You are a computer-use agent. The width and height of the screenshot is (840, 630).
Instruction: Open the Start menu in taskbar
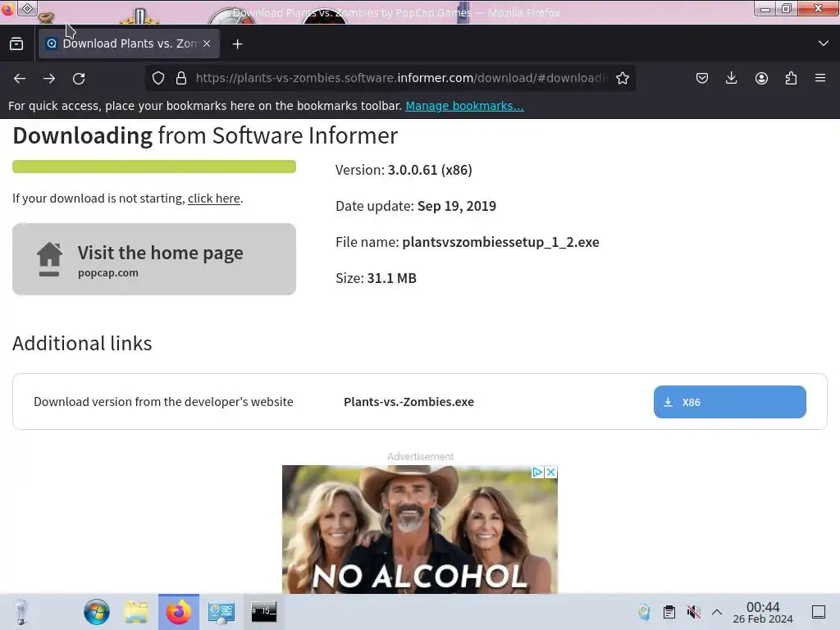click(97, 612)
